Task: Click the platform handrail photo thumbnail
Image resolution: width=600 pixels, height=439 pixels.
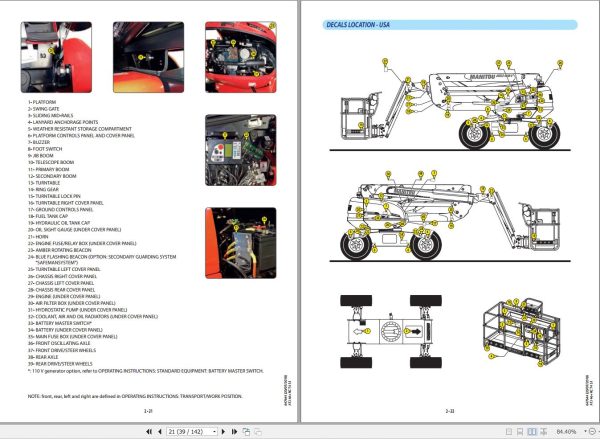Action: click(x=56, y=57)
